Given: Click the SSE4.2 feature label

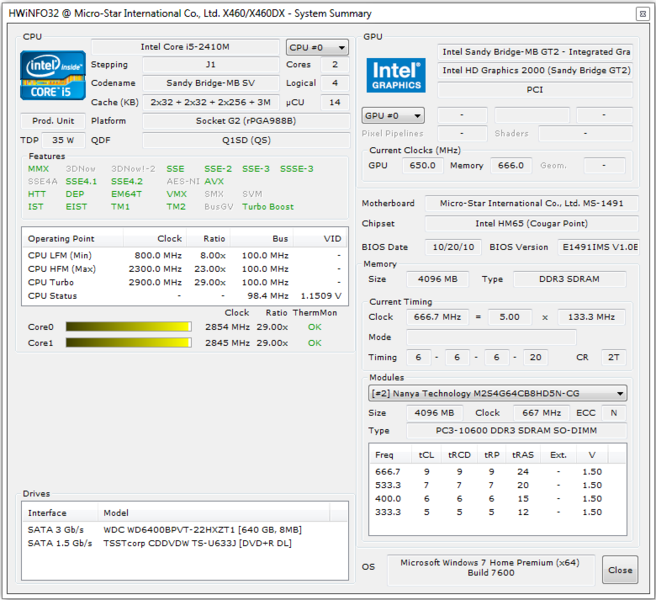Looking at the screenshot, I should coord(126,181).
